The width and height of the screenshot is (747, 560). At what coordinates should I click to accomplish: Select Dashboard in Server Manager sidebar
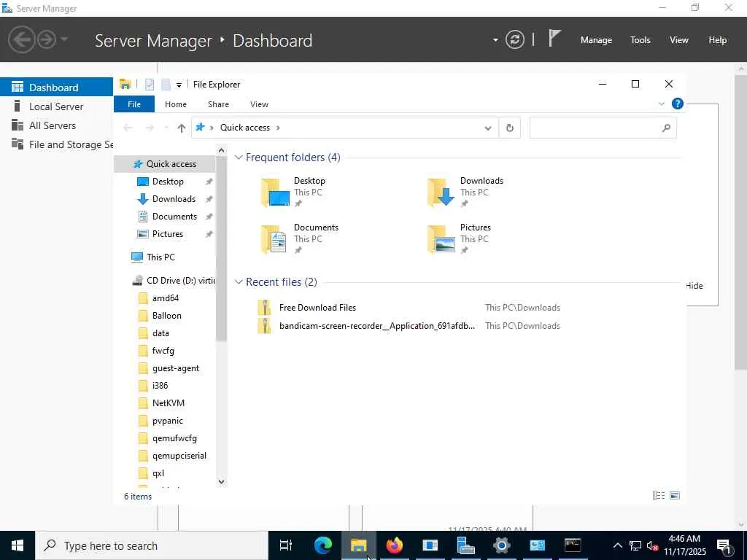pyautogui.click(x=56, y=87)
